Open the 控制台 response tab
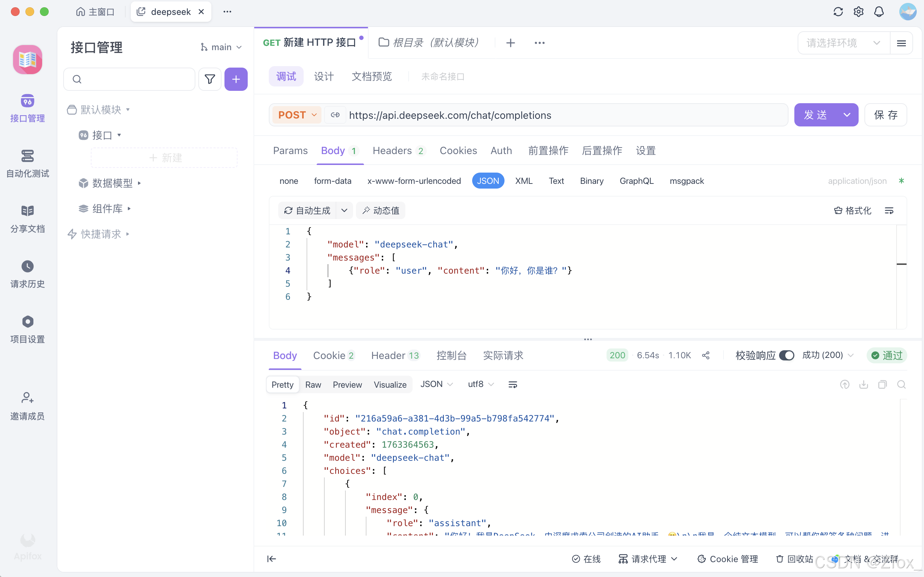 coord(451,355)
